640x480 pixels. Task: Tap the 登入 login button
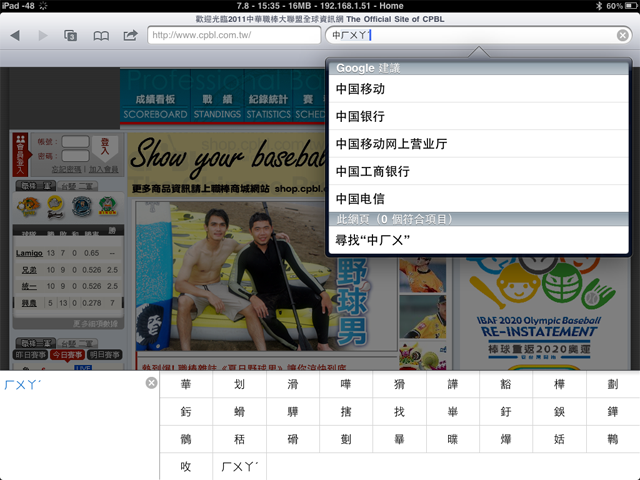click(x=105, y=147)
